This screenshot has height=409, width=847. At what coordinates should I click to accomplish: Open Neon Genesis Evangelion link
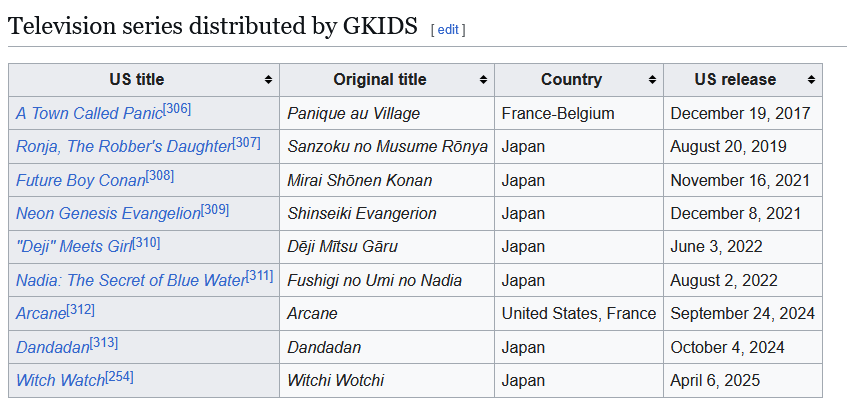[109, 213]
